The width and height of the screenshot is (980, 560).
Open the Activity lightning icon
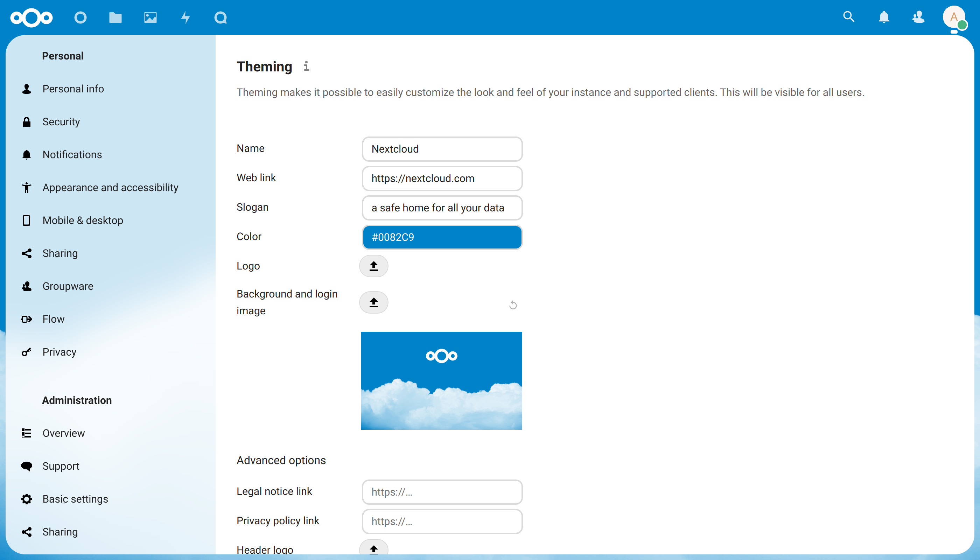tap(185, 17)
